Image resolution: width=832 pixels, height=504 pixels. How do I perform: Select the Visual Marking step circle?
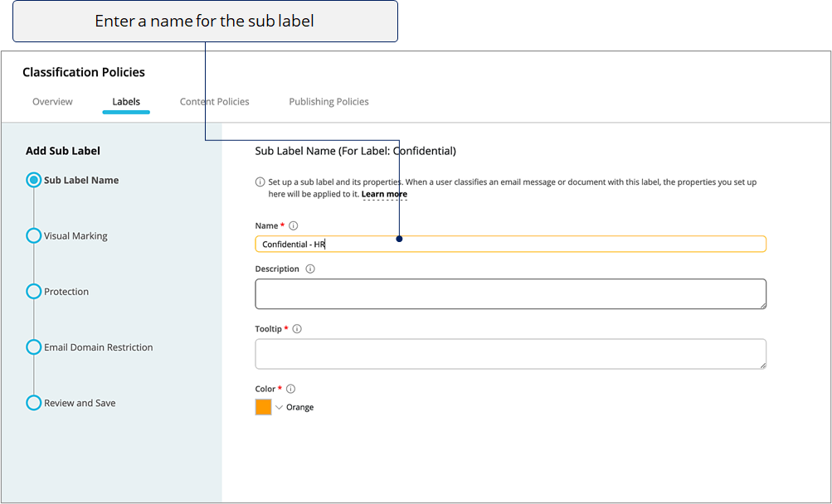pyautogui.click(x=34, y=235)
